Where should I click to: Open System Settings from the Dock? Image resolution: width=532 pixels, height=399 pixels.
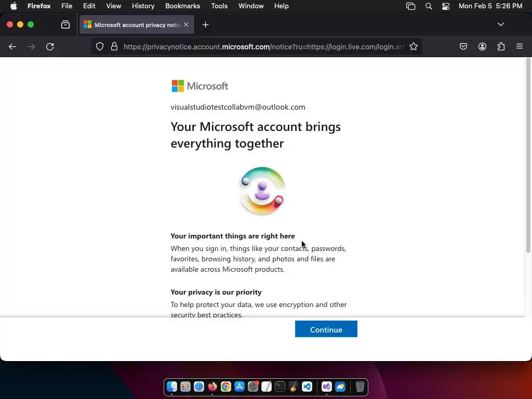point(253,387)
